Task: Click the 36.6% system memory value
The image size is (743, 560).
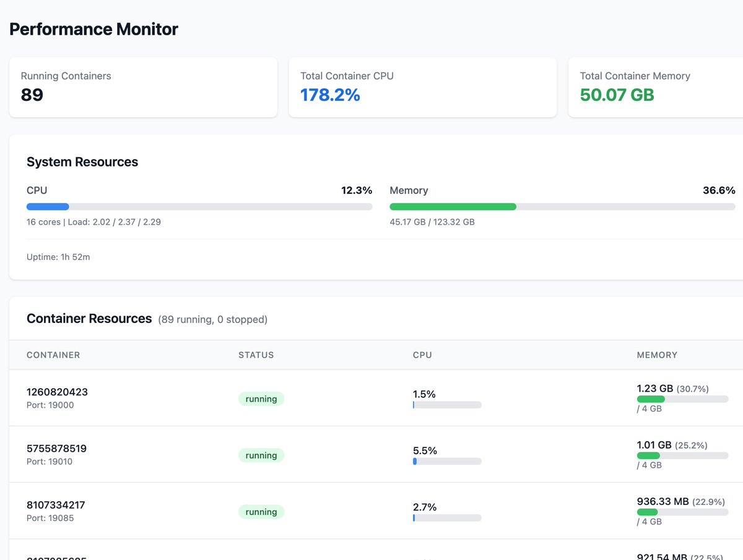Action: [x=719, y=190]
